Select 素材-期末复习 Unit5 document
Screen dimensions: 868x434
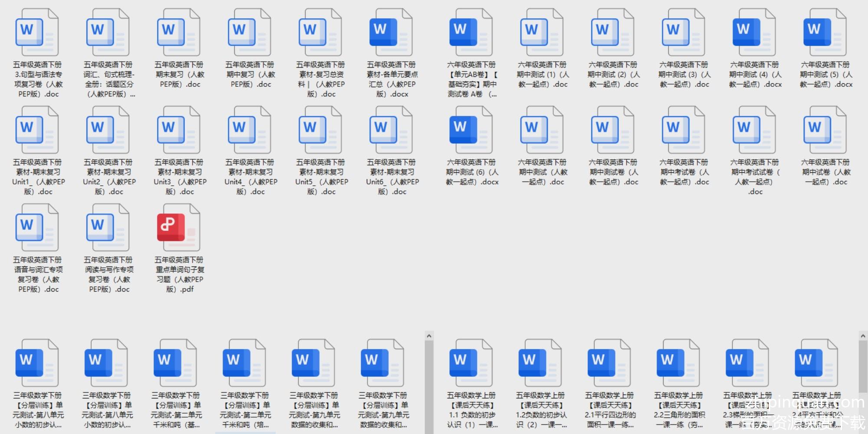pos(320,151)
